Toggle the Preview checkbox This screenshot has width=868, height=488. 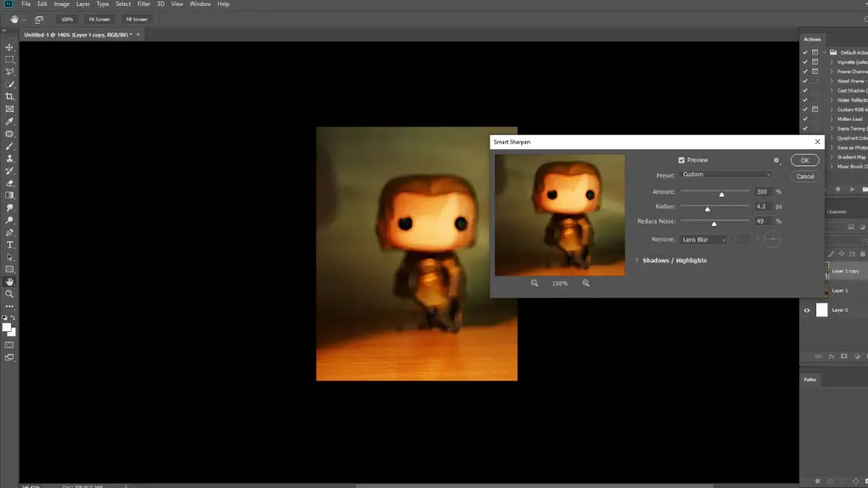point(682,160)
